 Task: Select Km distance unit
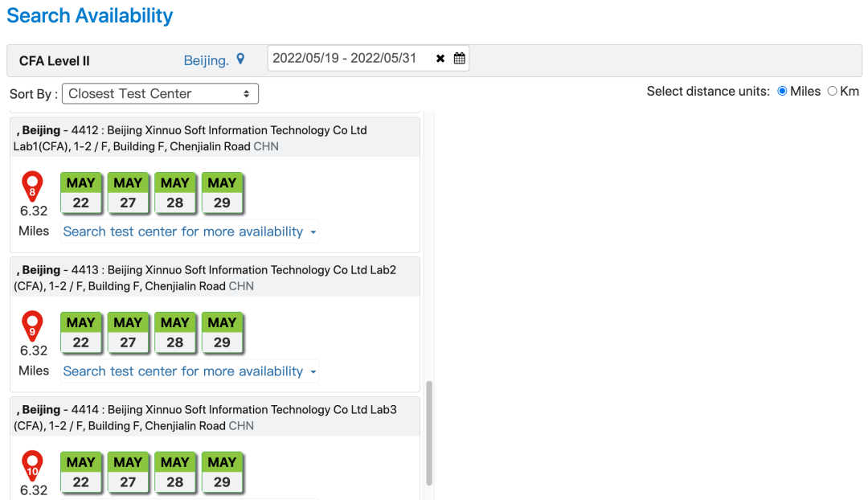pos(832,92)
